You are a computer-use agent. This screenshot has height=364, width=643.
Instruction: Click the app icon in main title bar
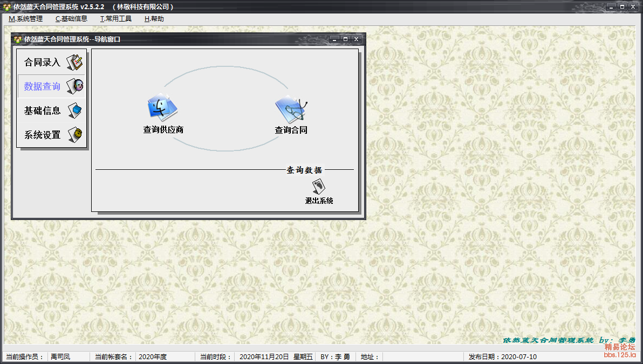pos(7,7)
